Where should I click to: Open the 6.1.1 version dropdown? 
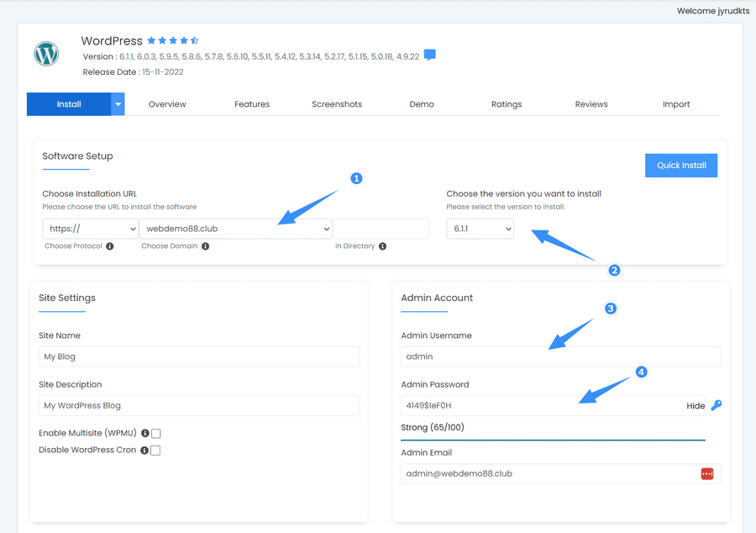coord(480,229)
